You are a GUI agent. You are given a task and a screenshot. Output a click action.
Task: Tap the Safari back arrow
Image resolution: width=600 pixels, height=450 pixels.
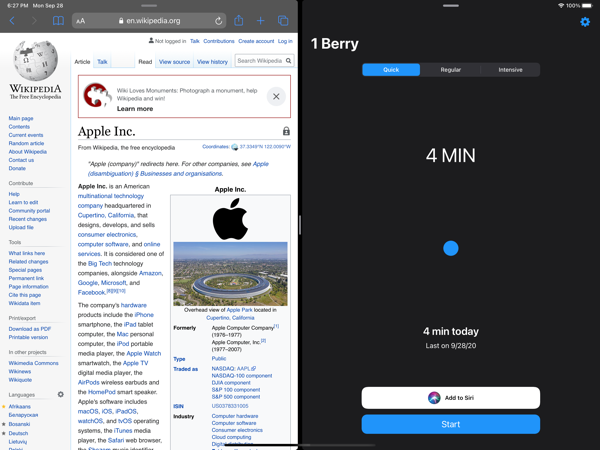12,21
